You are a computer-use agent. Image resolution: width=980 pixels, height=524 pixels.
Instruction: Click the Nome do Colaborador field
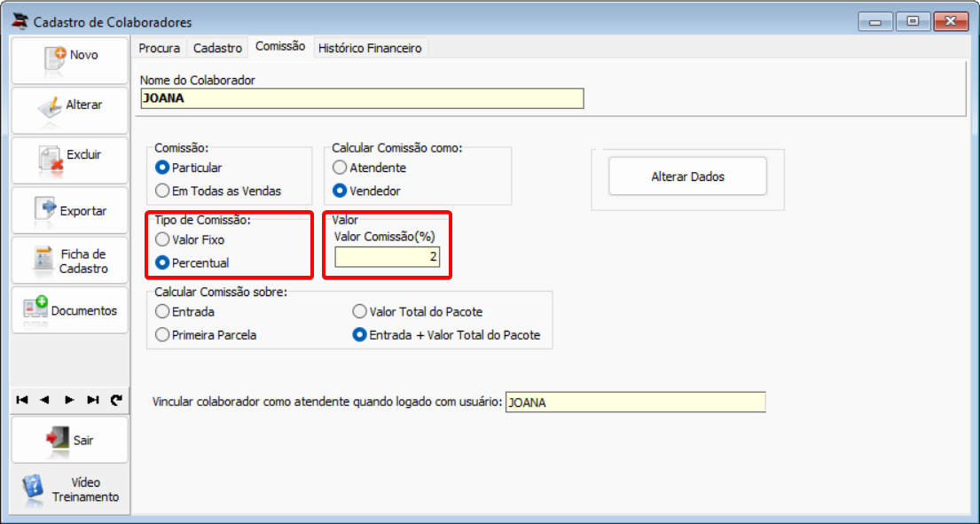pyautogui.click(x=362, y=98)
